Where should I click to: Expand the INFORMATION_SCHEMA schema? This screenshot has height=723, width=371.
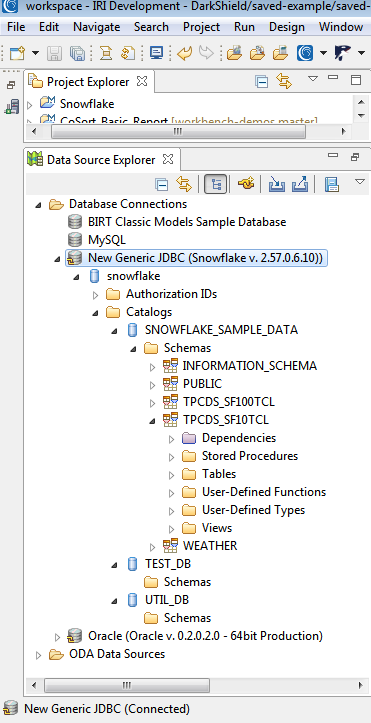coord(153,367)
